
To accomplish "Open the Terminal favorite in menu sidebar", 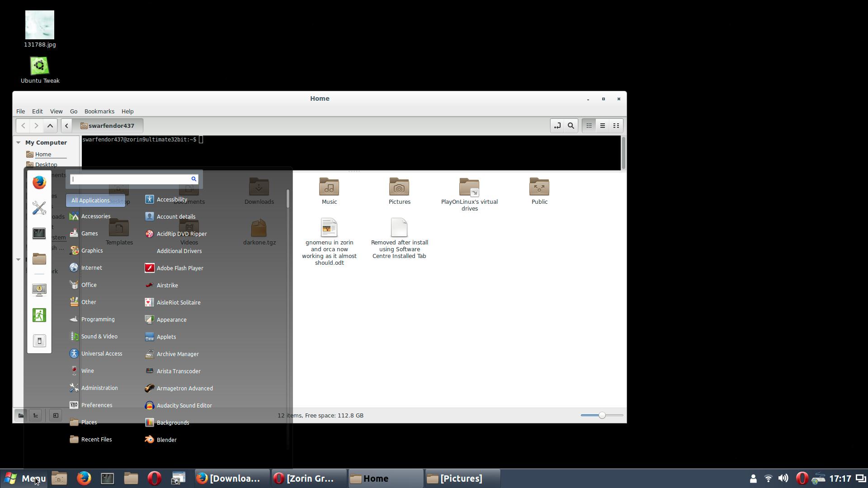I will 39,234.
